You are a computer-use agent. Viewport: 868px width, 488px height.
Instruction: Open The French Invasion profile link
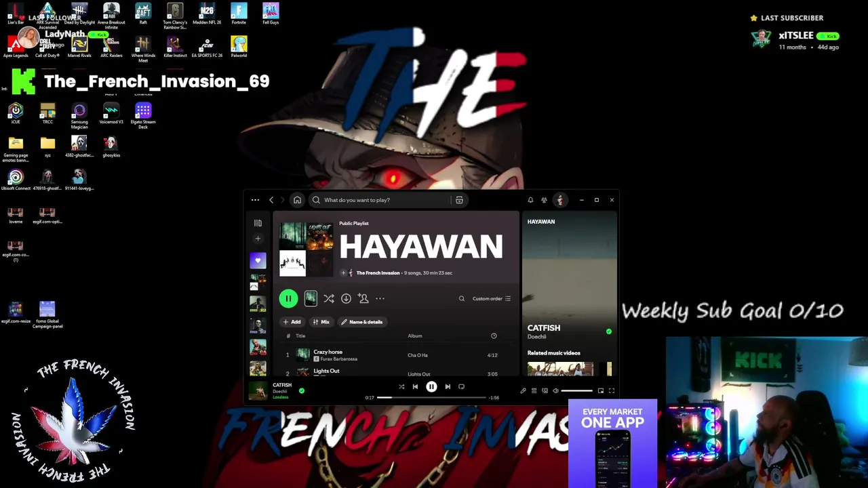click(378, 272)
